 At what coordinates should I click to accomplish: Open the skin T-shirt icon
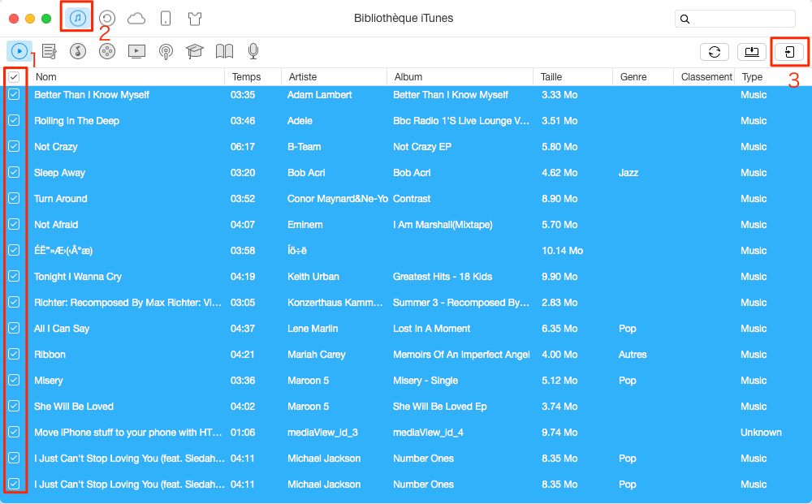click(x=195, y=19)
